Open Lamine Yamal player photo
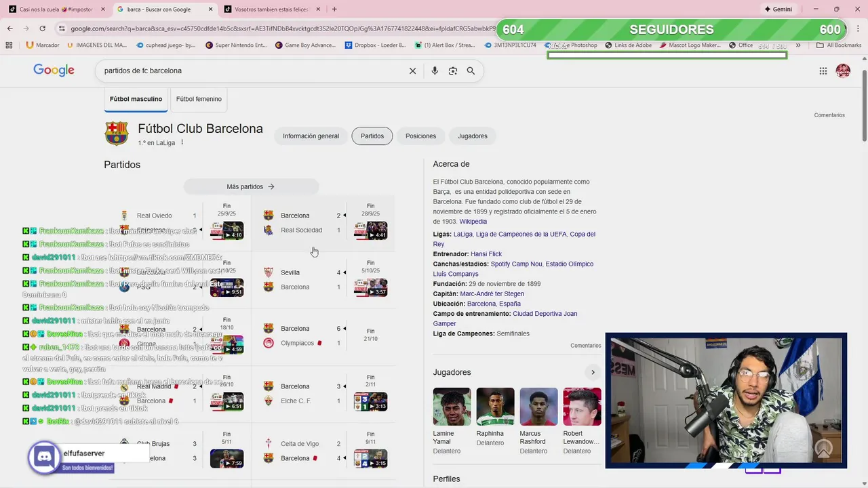Screen dimensions: 868x488 click(x=452, y=407)
